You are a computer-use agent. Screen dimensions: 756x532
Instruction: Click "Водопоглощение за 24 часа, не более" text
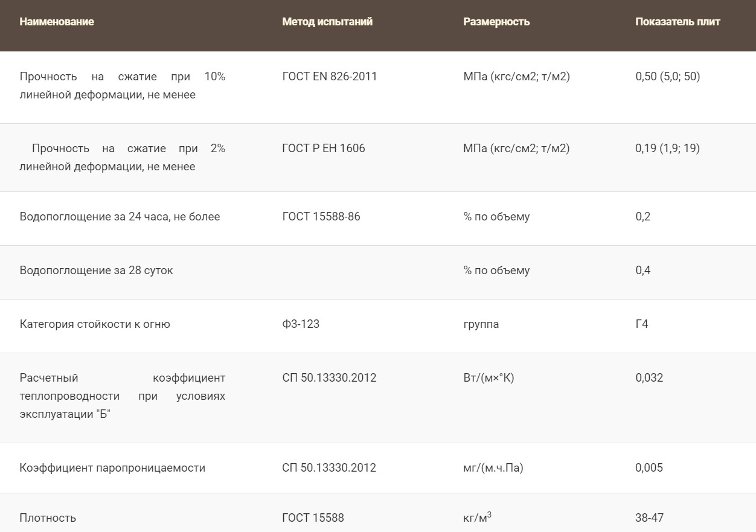tap(120, 217)
